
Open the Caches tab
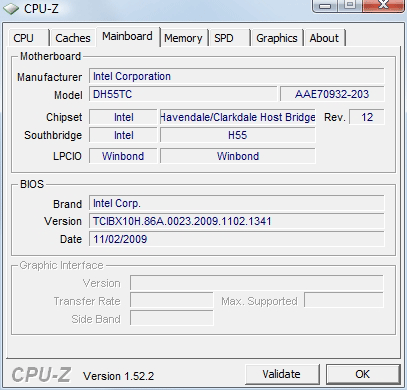(73, 38)
